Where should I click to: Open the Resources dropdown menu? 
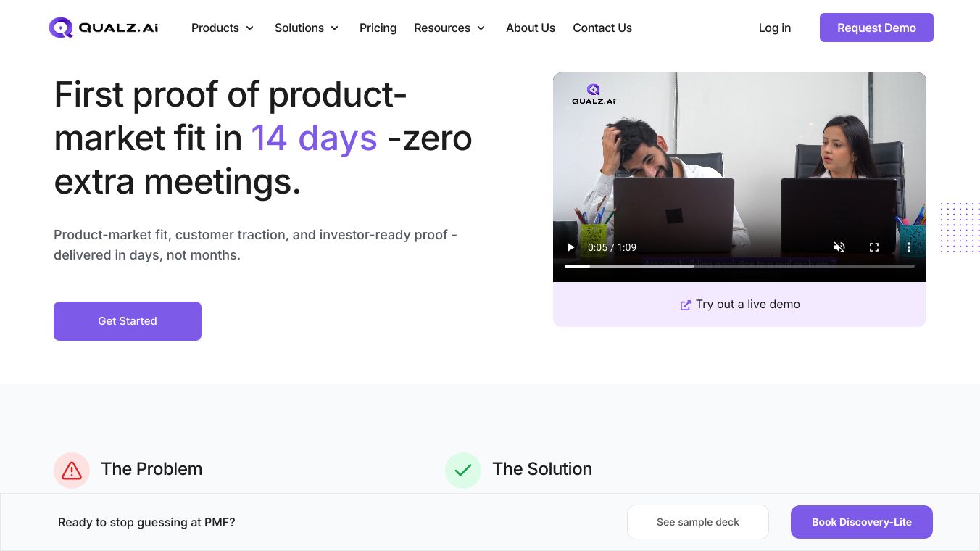(x=449, y=28)
